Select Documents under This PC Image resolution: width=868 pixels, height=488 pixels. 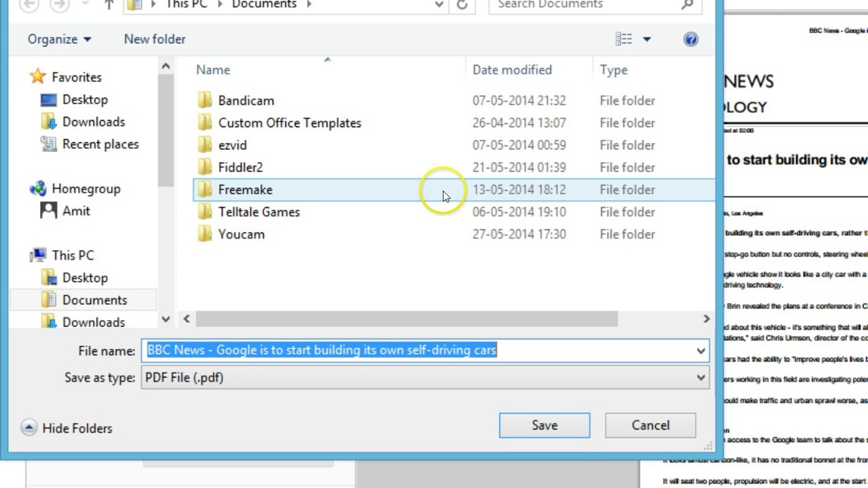94,300
